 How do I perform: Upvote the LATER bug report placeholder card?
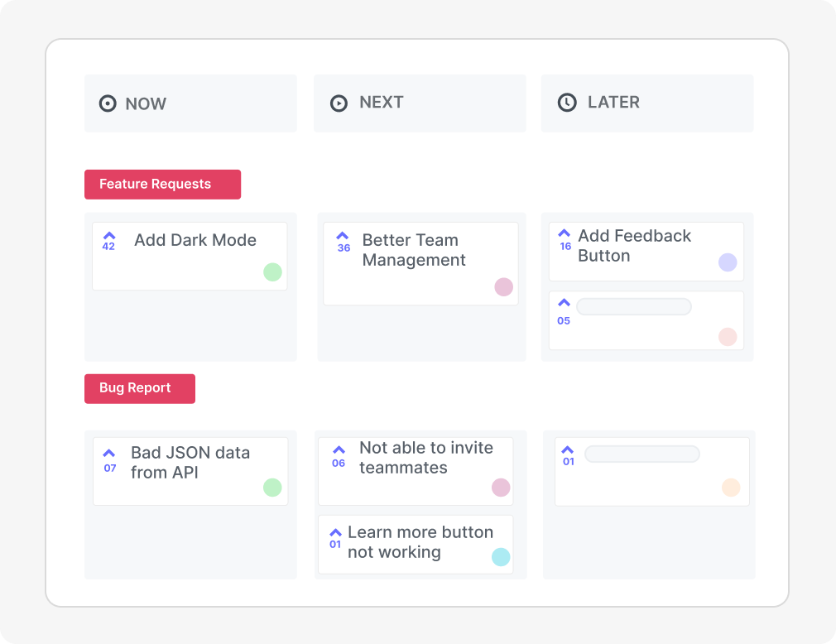(x=568, y=449)
